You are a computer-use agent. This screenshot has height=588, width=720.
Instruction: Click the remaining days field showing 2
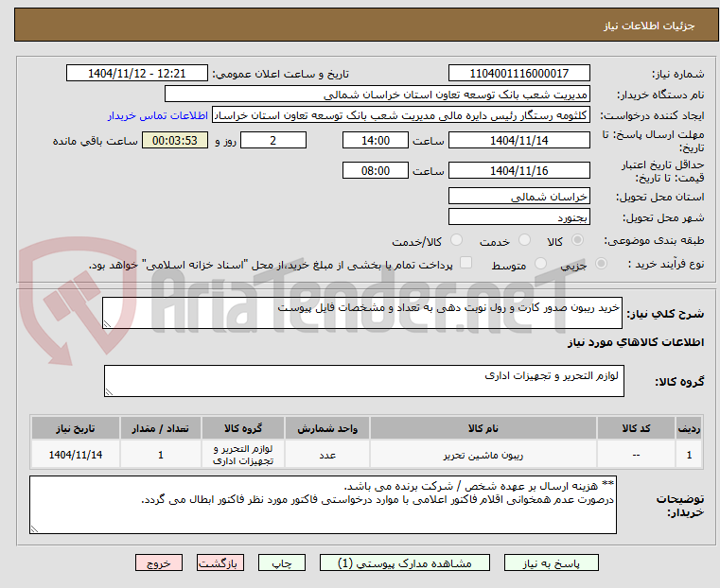click(273, 140)
